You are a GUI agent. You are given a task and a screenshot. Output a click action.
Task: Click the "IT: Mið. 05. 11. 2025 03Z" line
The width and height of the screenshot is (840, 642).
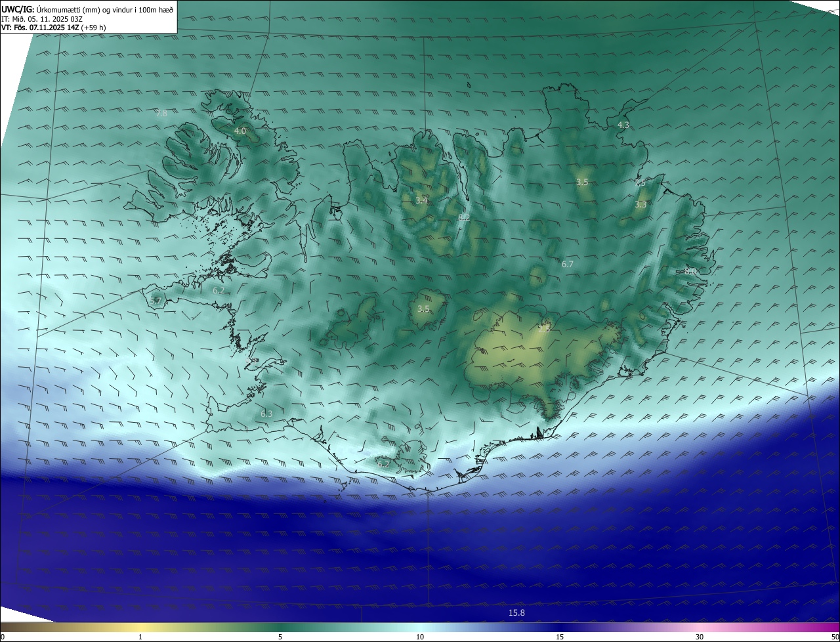click(43, 18)
